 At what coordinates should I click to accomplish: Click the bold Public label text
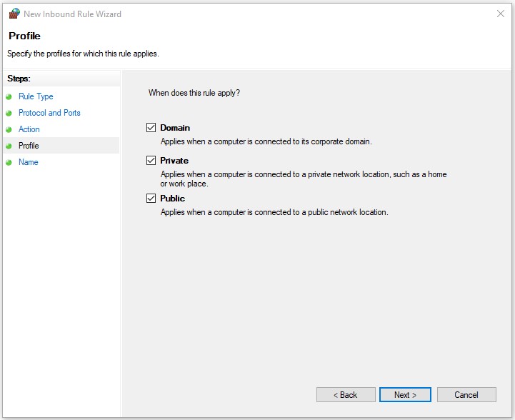pyautogui.click(x=173, y=199)
